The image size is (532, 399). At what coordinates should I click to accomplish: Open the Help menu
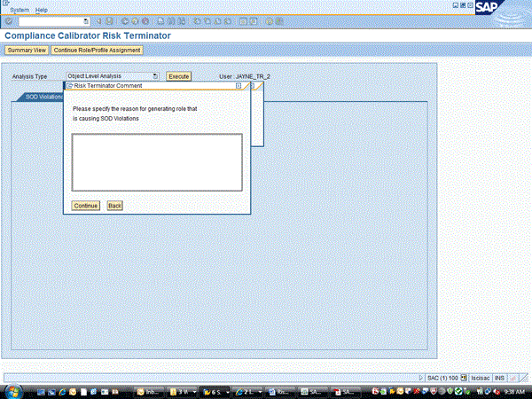tap(42, 9)
